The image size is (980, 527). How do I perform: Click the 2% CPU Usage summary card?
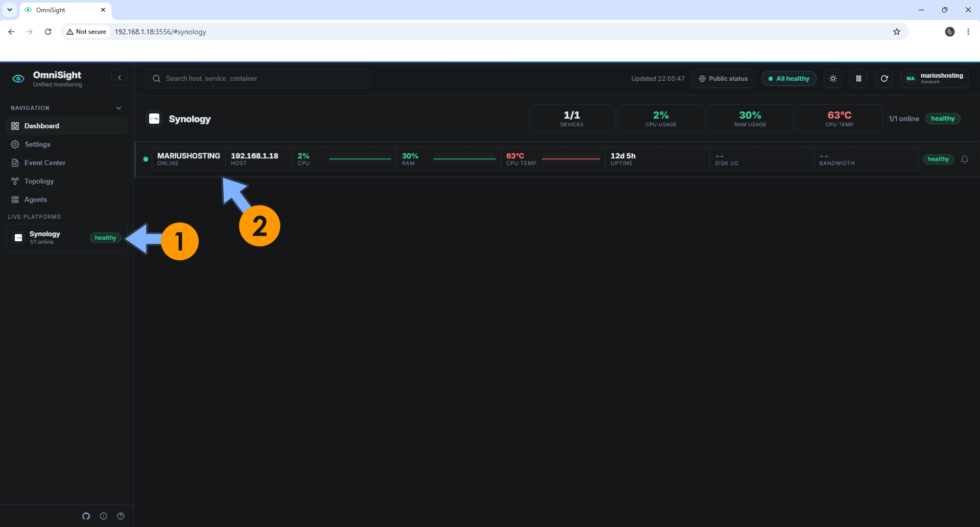pyautogui.click(x=661, y=119)
